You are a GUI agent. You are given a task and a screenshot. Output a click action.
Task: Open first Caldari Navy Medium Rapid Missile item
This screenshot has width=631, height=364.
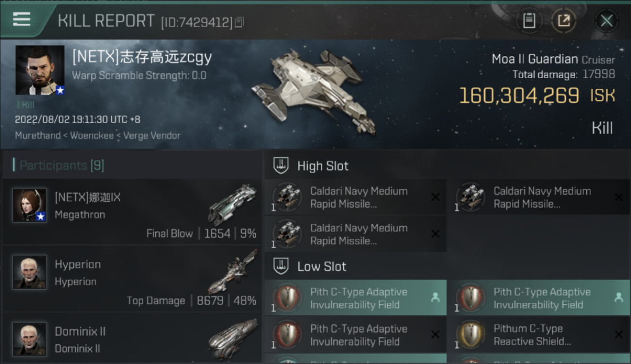[x=355, y=197]
